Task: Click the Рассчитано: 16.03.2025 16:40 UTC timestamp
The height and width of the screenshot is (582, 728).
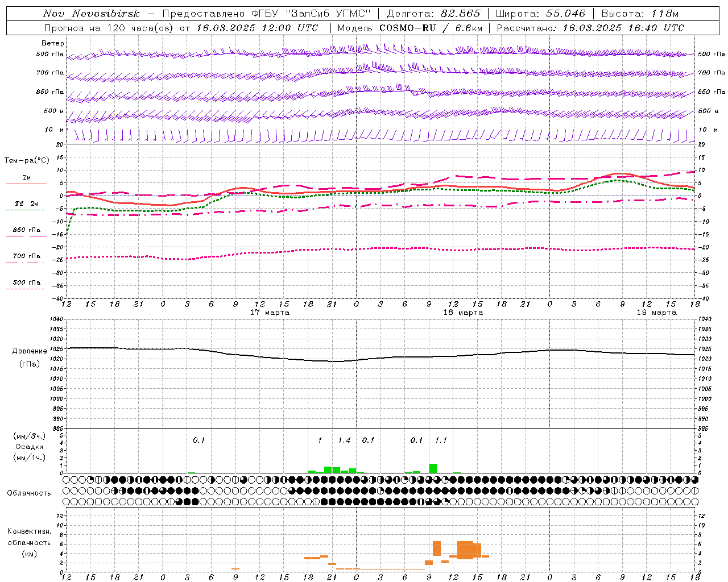Action: pyautogui.click(x=590, y=28)
